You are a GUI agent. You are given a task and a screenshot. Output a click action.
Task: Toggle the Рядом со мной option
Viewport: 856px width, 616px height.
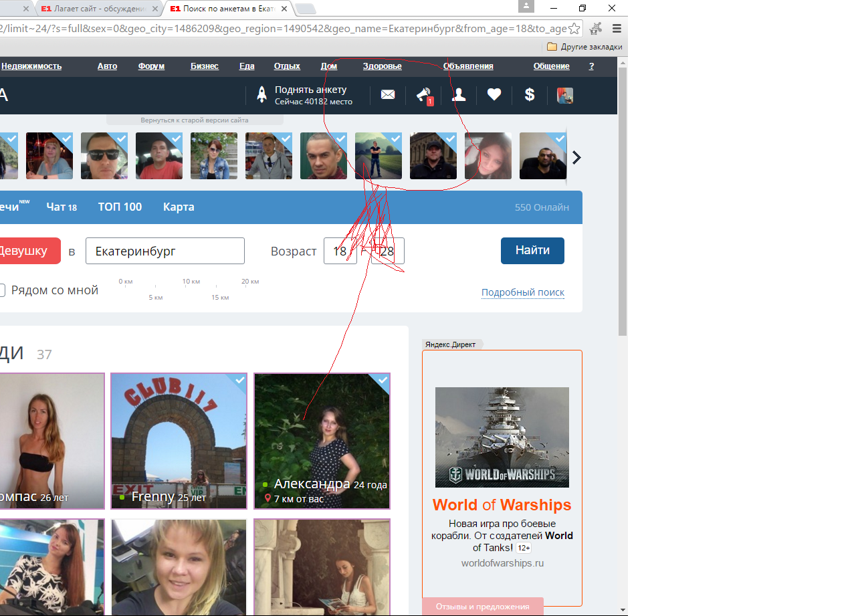[x=1, y=290]
